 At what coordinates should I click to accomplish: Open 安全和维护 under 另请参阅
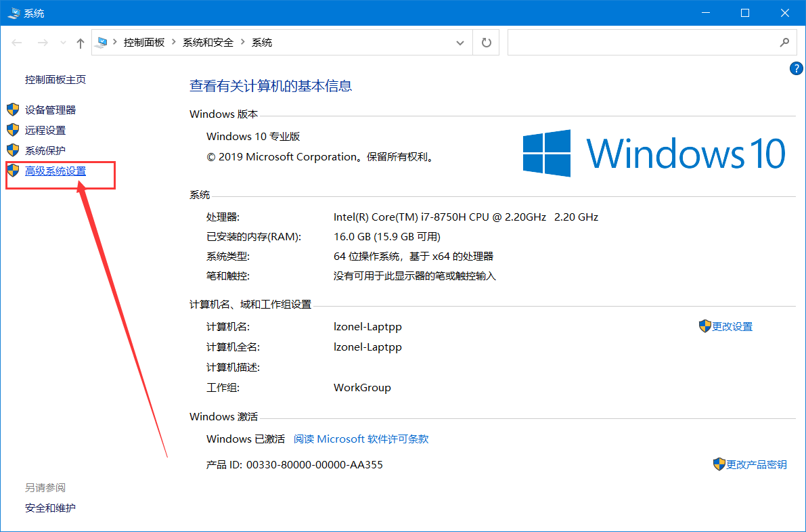click(x=50, y=508)
